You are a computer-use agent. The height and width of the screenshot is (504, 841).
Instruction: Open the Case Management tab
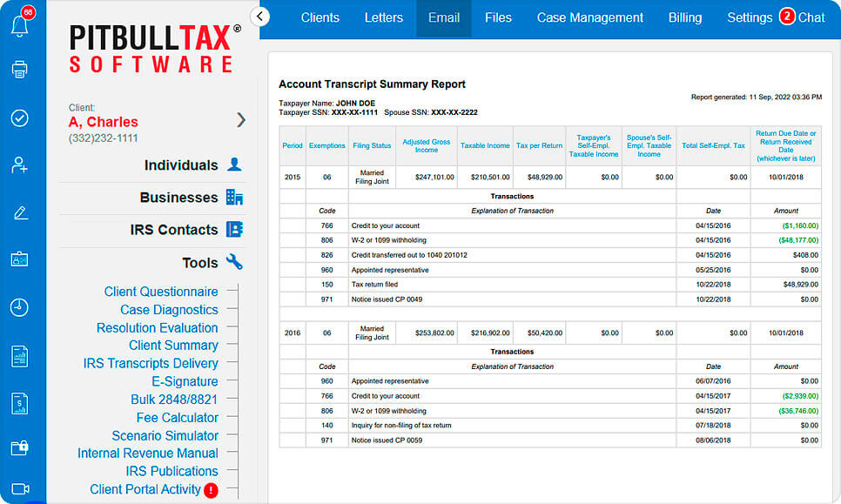590,17
